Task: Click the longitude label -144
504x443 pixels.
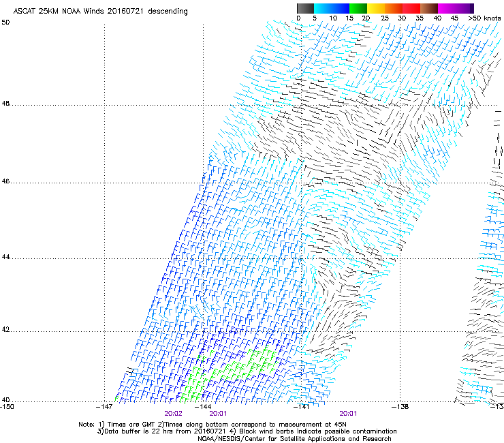Action: [x=203, y=407]
